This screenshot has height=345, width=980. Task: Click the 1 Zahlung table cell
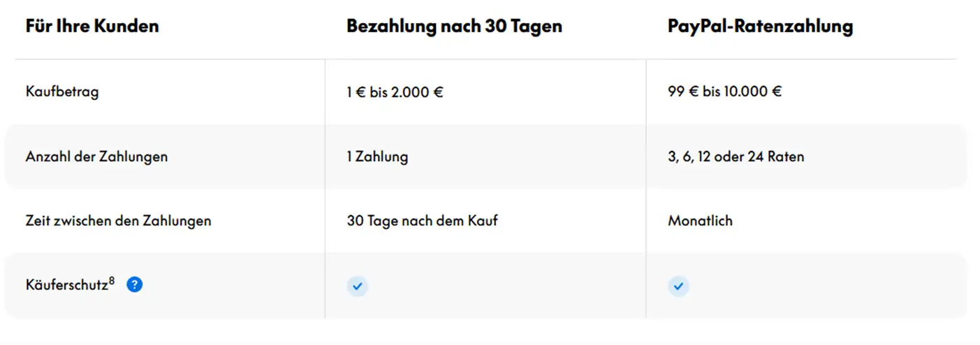377,156
